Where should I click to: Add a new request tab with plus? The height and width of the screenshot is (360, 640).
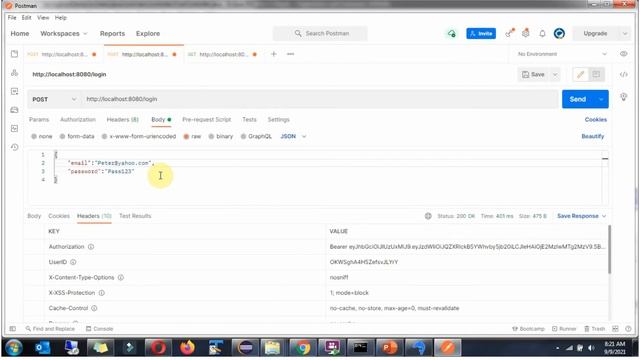point(273,54)
